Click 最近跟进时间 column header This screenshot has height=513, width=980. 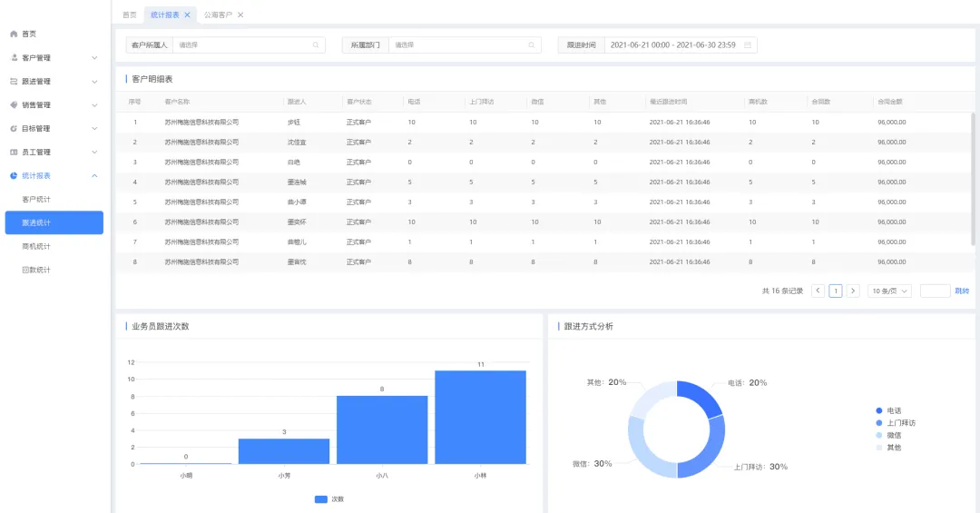668,102
